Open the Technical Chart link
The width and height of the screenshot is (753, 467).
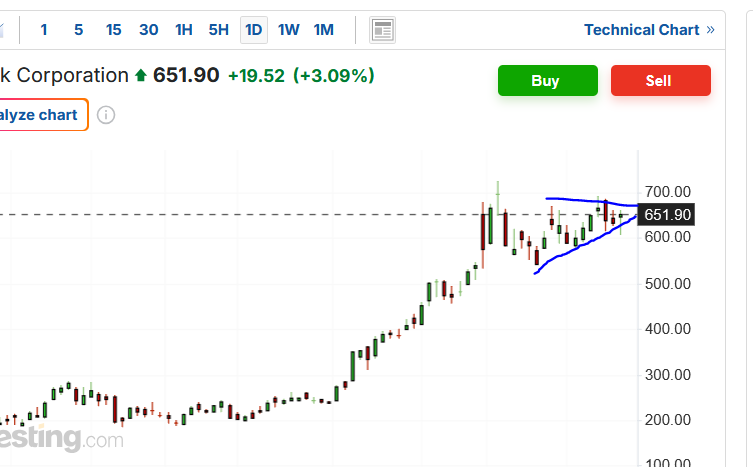(649, 30)
